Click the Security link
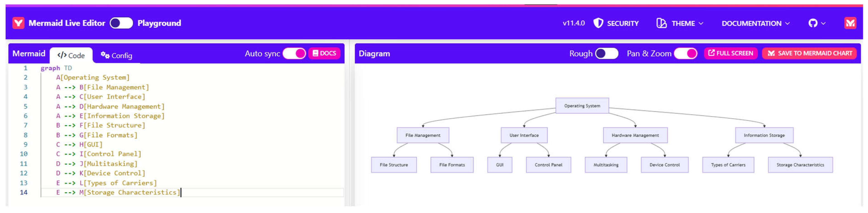This screenshot has height=213, width=868. tap(623, 23)
